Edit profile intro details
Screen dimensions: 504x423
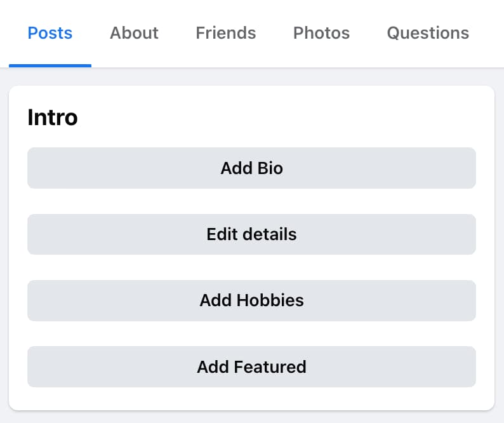(x=251, y=234)
